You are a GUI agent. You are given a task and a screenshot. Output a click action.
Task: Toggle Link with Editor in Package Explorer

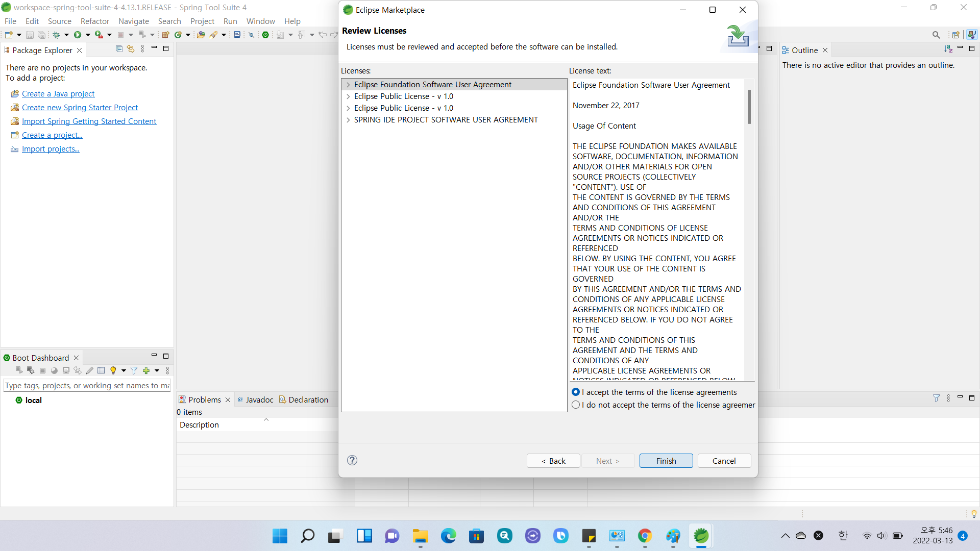point(131,49)
